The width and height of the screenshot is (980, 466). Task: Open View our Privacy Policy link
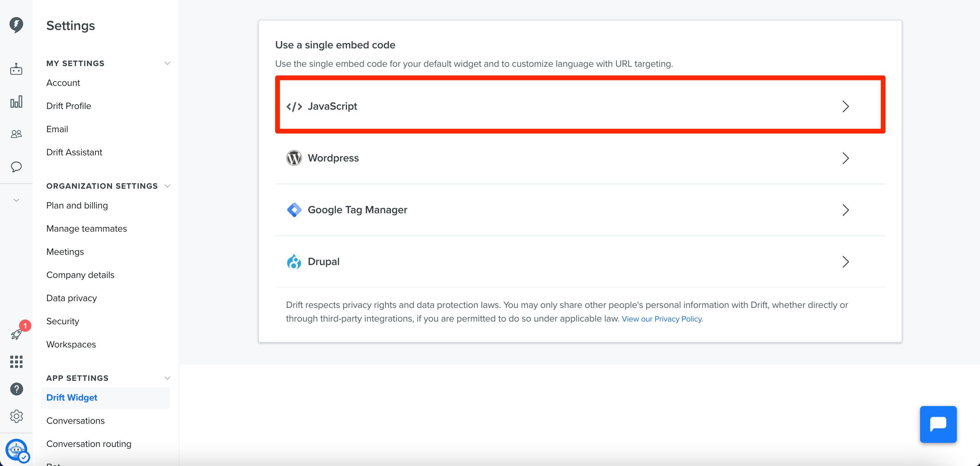[x=662, y=319]
